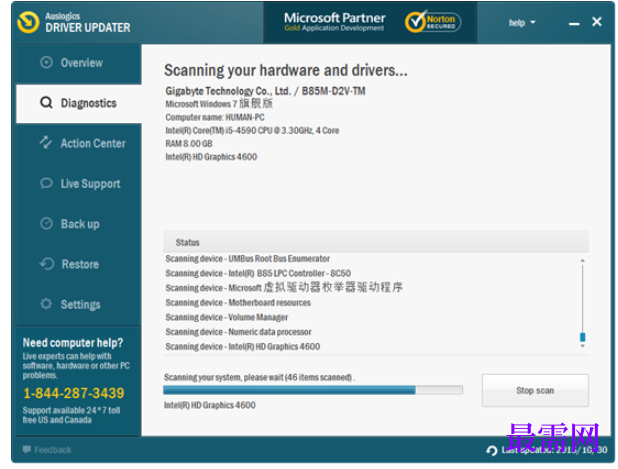Open the Restore section
This screenshot has width=618, height=469.
[x=79, y=264]
